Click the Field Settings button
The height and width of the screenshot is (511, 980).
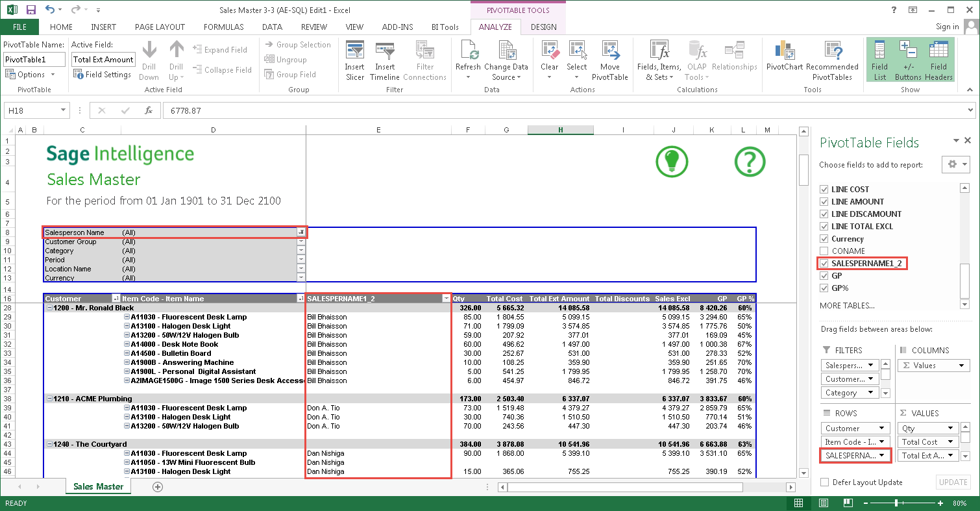click(x=103, y=75)
